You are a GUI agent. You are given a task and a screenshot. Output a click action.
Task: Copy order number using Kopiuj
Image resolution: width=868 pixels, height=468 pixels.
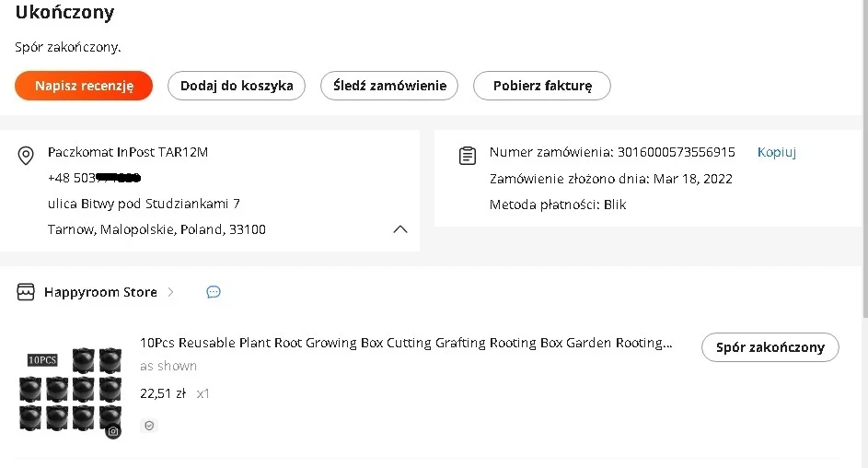776,152
